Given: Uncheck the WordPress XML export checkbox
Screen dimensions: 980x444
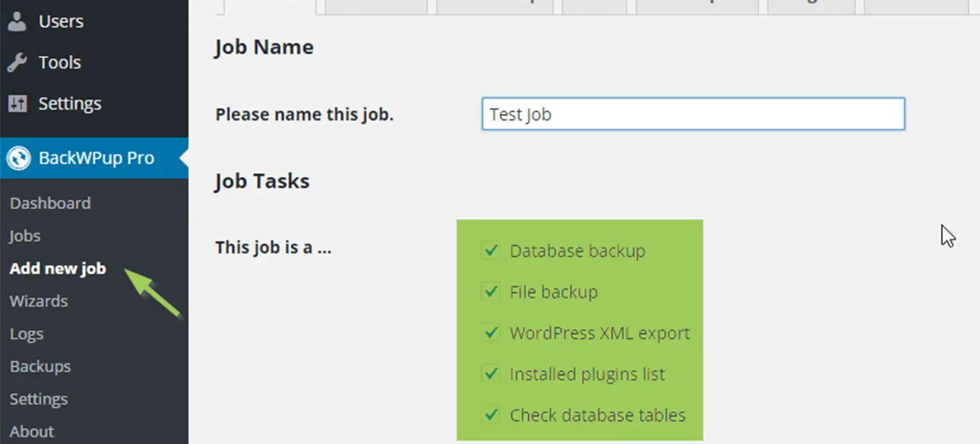Looking at the screenshot, I should tap(491, 333).
